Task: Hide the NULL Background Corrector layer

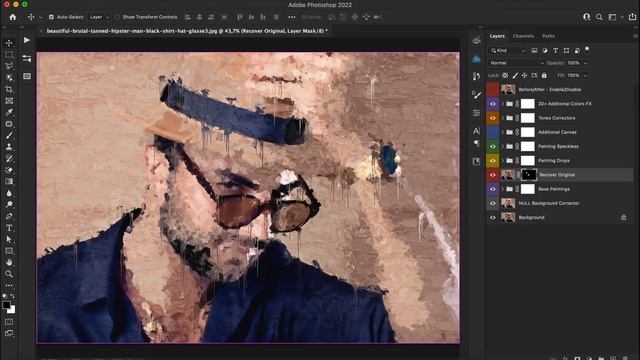Action: point(493,203)
